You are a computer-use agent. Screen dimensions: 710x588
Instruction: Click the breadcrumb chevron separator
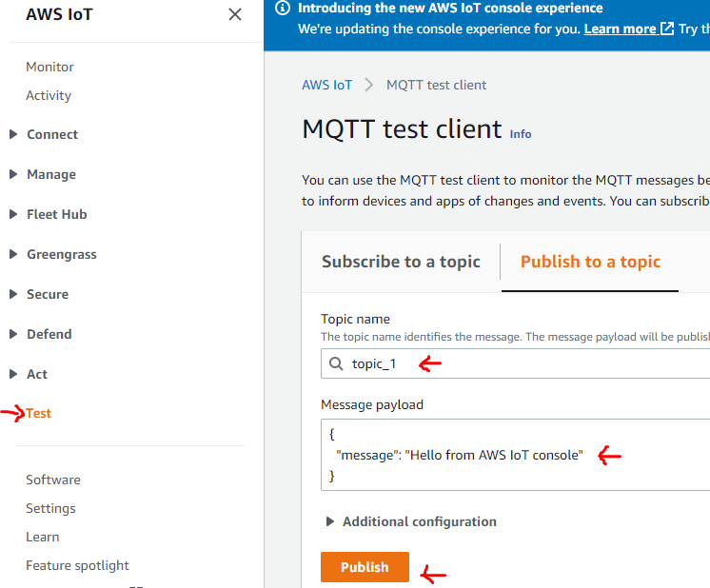tap(369, 85)
